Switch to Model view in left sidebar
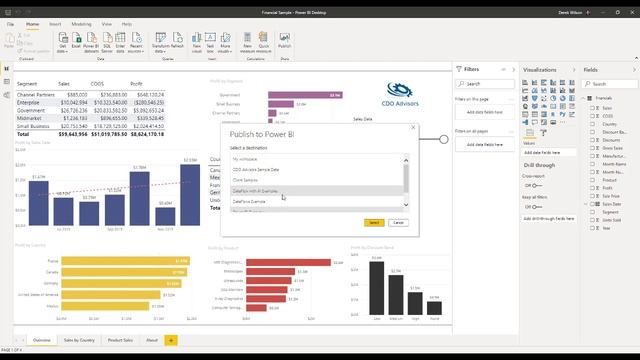Viewport: 640px width, 360px height. [x=7, y=95]
